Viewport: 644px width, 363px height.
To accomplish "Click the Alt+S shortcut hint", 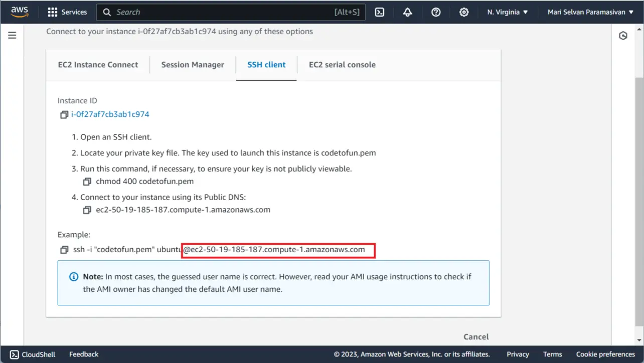I will pyautogui.click(x=347, y=12).
